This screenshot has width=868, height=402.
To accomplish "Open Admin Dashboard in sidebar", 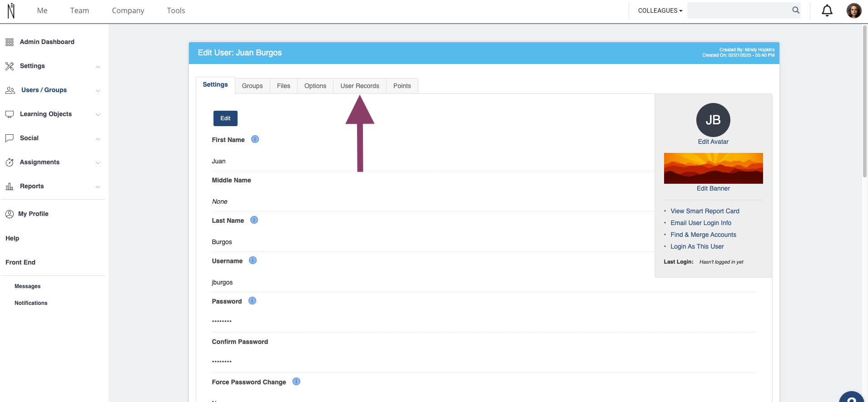I will click(47, 42).
